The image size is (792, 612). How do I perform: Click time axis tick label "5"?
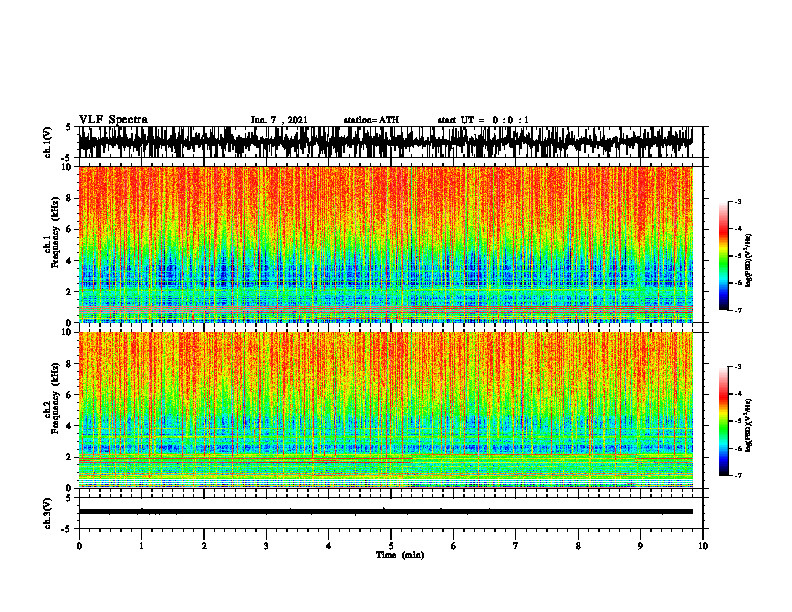pyautogui.click(x=391, y=546)
